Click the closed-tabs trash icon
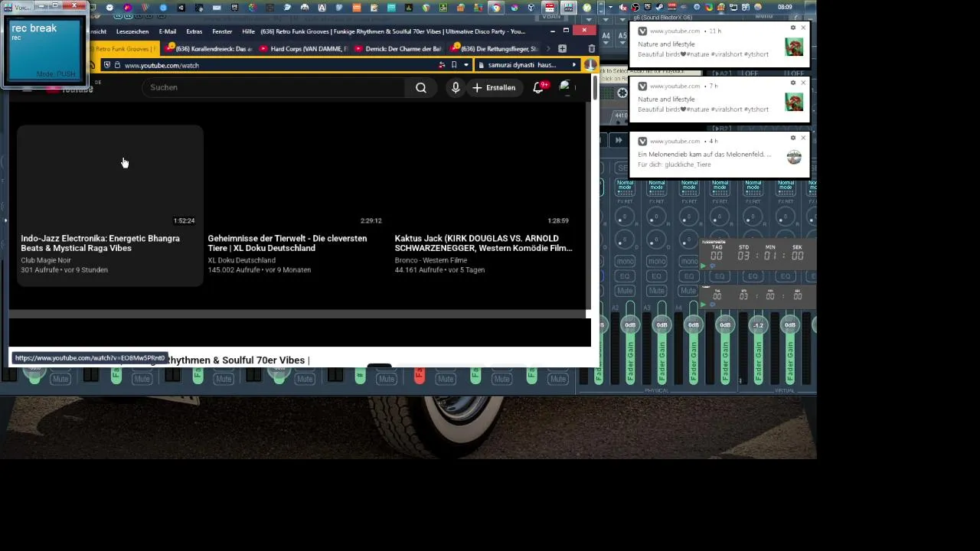Viewport: 980px width, 551px height. coord(591,48)
